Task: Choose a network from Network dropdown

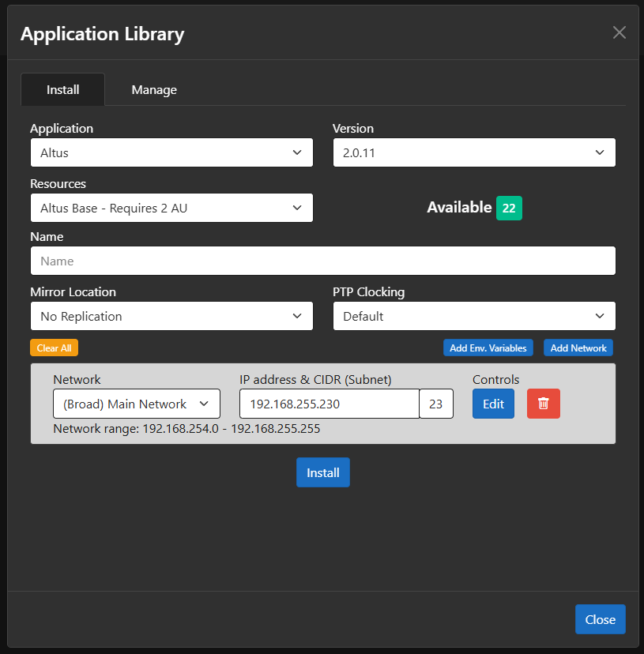Action: pyautogui.click(x=137, y=404)
